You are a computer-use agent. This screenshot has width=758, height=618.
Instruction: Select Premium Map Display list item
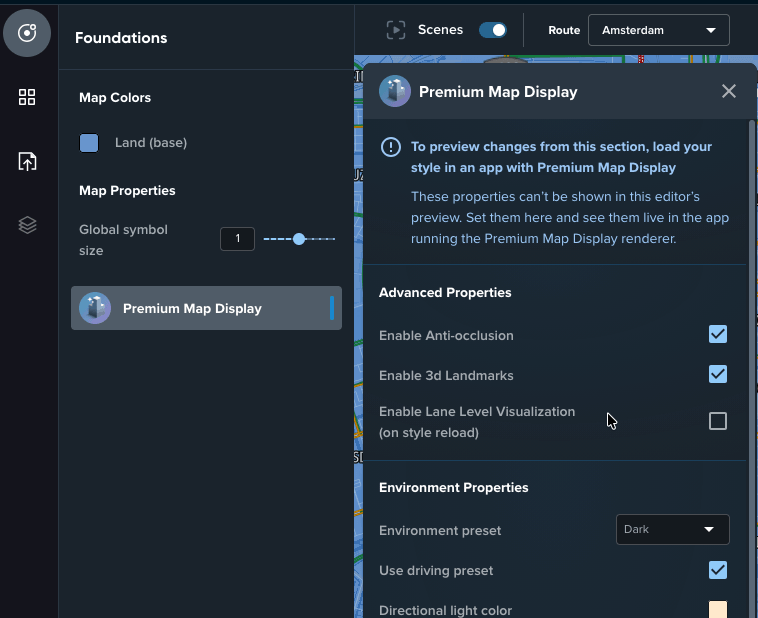coord(206,308)
